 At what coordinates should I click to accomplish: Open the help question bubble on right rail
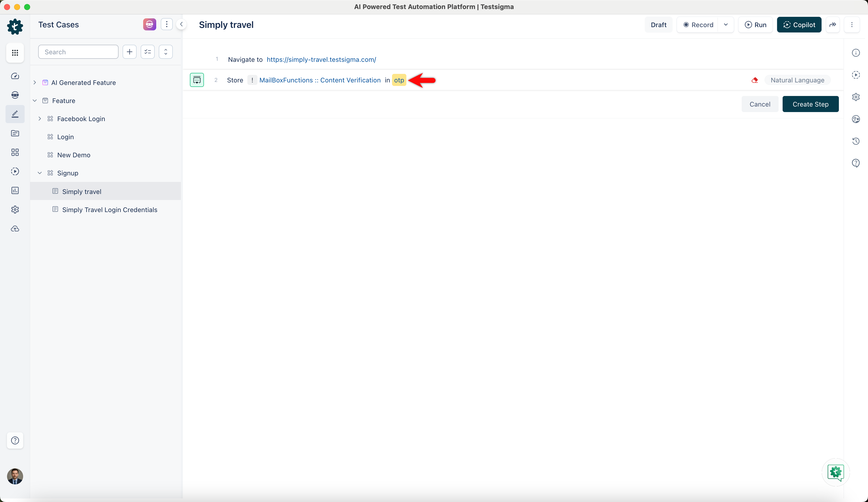tap(856, 163)
